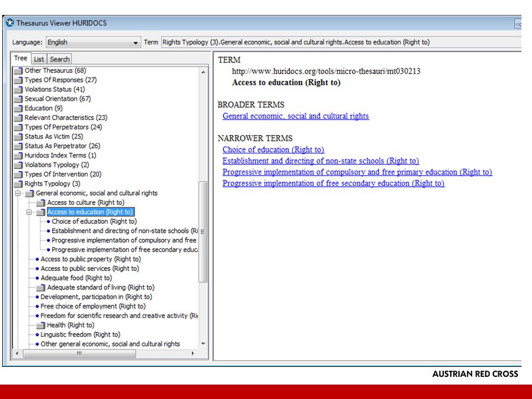Select Linguistic freedom (Right to) in tree
The image size is (532, 399).
pos(80,335)
